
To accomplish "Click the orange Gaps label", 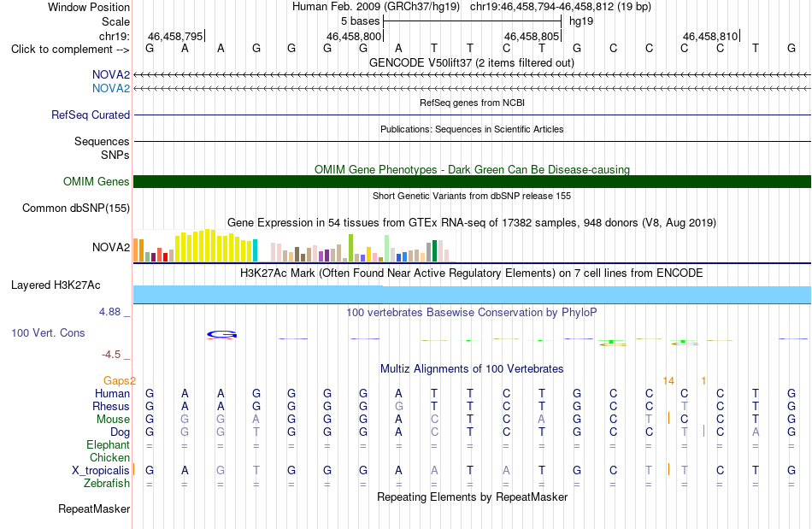I will 116,381.
